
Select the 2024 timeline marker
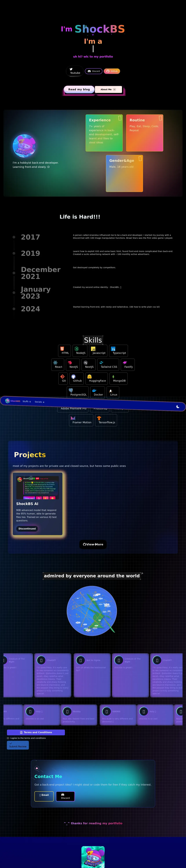click(x=14, y=309)
